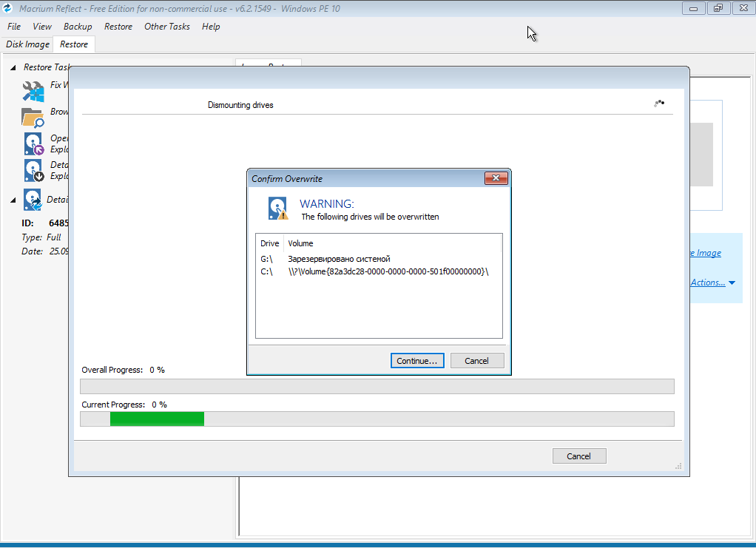Select the G:\ drive row
The height and width of the screenshot is (548, 756).
[x=379, y=259]
